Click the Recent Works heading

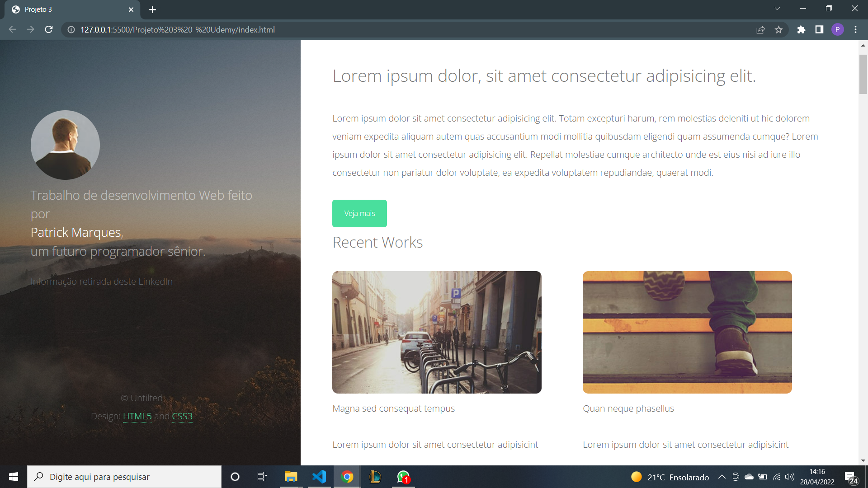pos(377,243)
